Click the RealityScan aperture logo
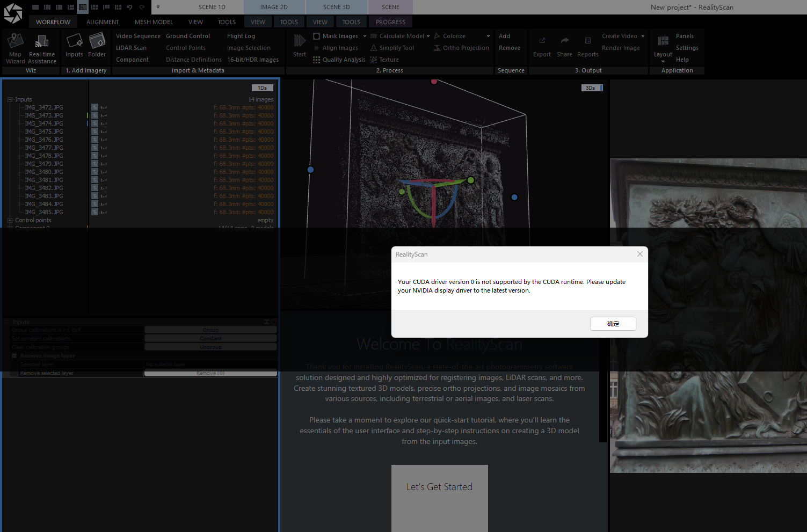The width and height of the screenshot is (807, 532). [13, 13]
